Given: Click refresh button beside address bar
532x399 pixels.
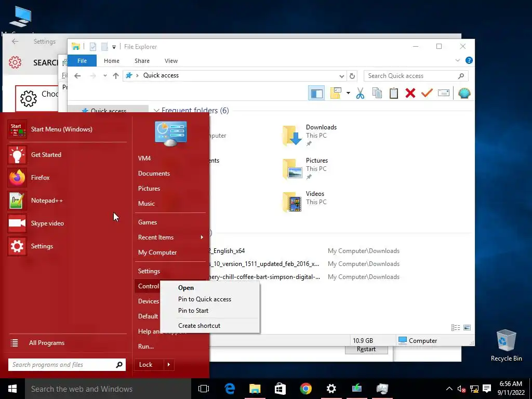Looking at the screenshot, I should click(x=352, y=76).
